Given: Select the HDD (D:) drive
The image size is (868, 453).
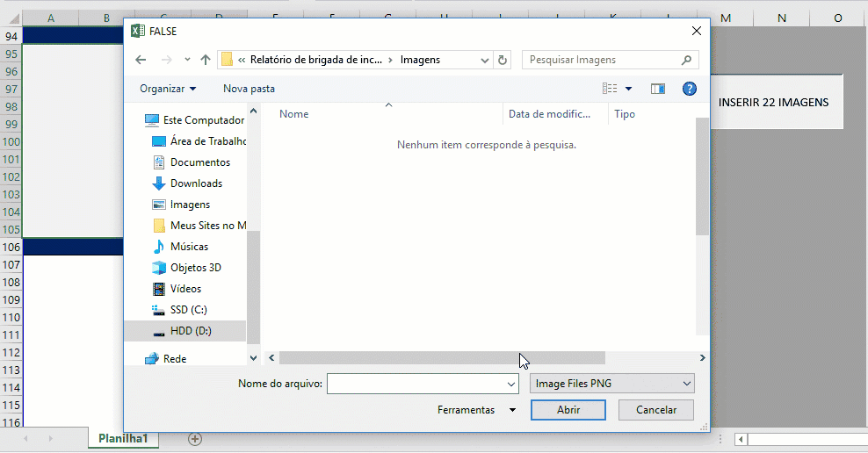Looking at the screenshot, I should (184, 331).
